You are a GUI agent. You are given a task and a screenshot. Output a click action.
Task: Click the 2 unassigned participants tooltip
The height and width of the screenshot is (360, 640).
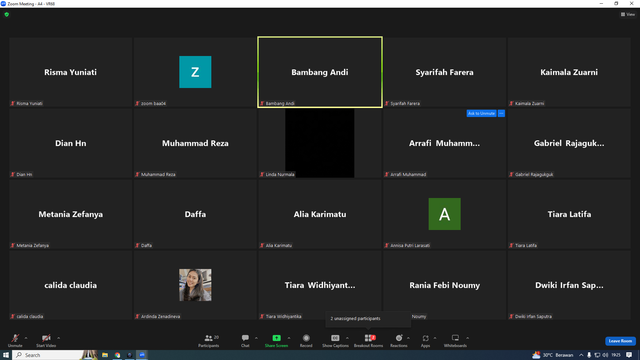[368, 319]
